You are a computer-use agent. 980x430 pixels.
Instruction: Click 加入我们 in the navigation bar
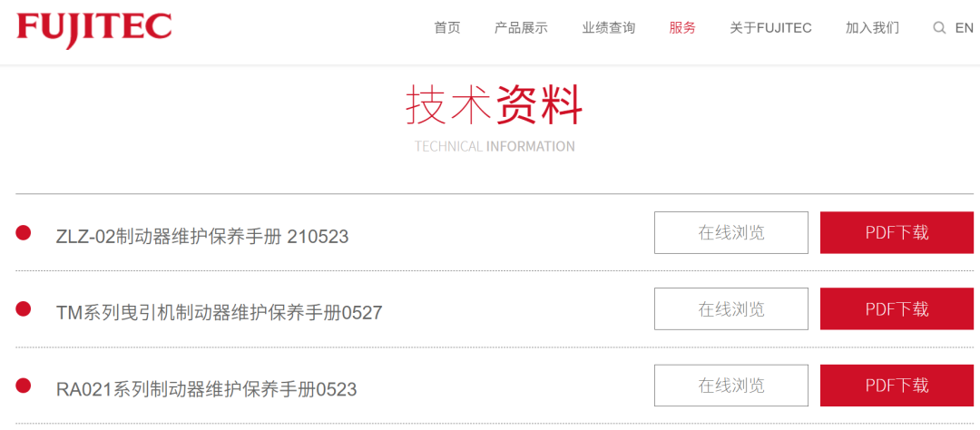(x=873, y=27)
